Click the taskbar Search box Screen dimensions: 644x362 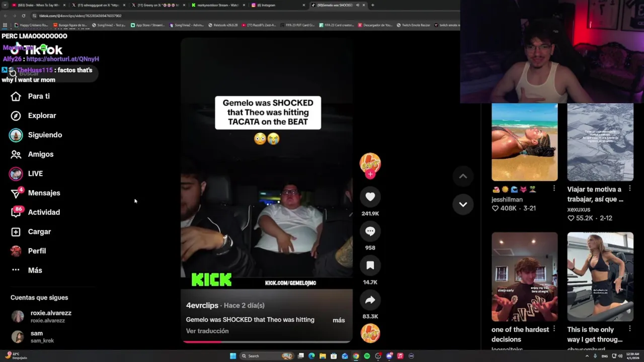coord(267,356)
